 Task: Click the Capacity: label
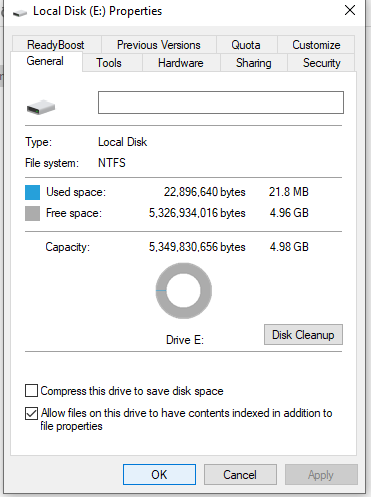pyautogui.click(x=68, y=247)
